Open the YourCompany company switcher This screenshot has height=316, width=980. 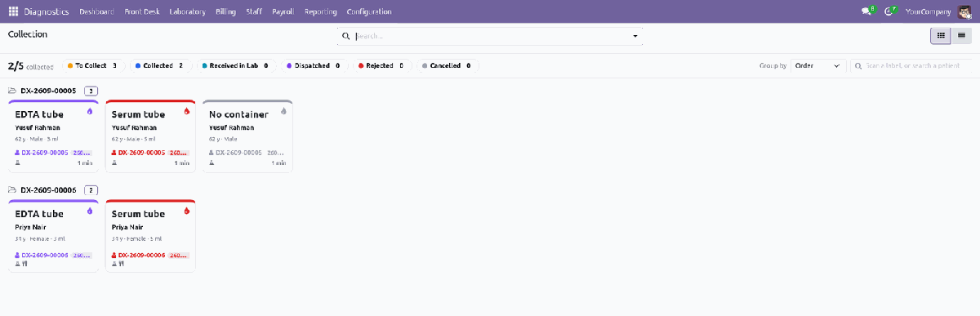[x=929, y=11]
